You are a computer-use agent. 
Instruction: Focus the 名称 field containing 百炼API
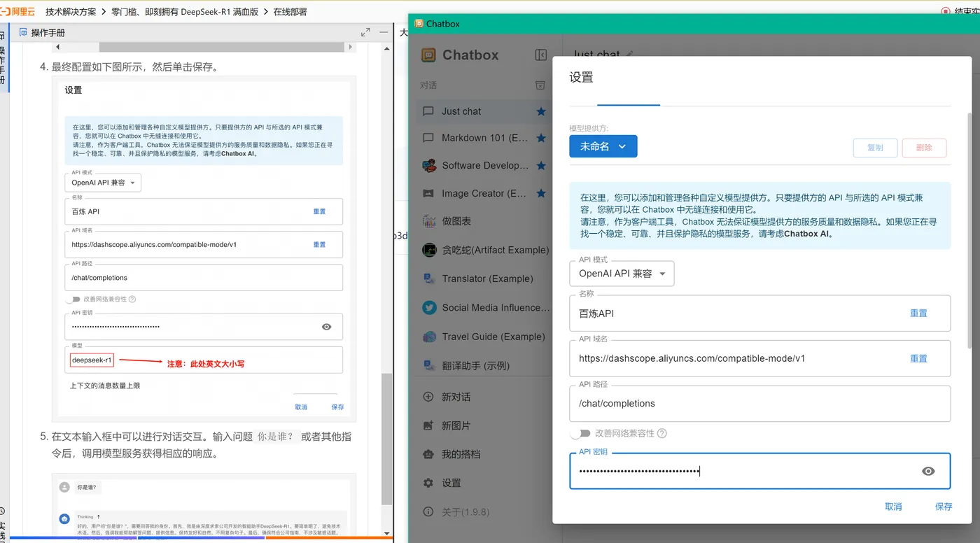tap(760, 313)
